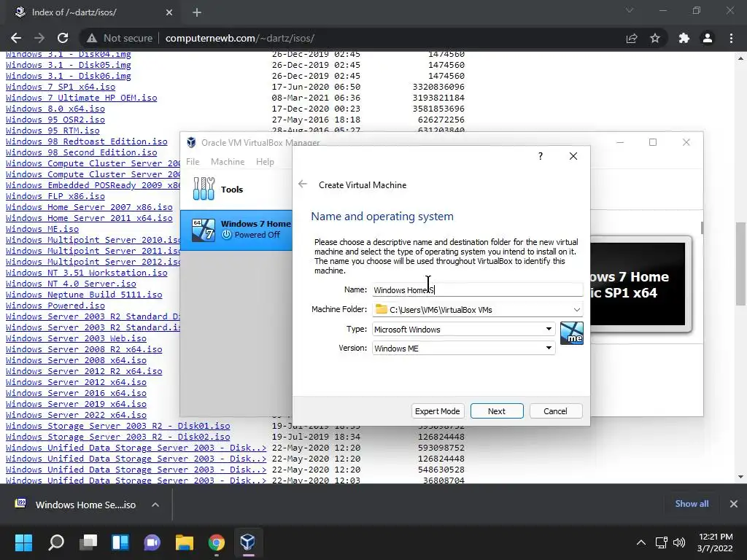Reload the computernewb page

63,38
